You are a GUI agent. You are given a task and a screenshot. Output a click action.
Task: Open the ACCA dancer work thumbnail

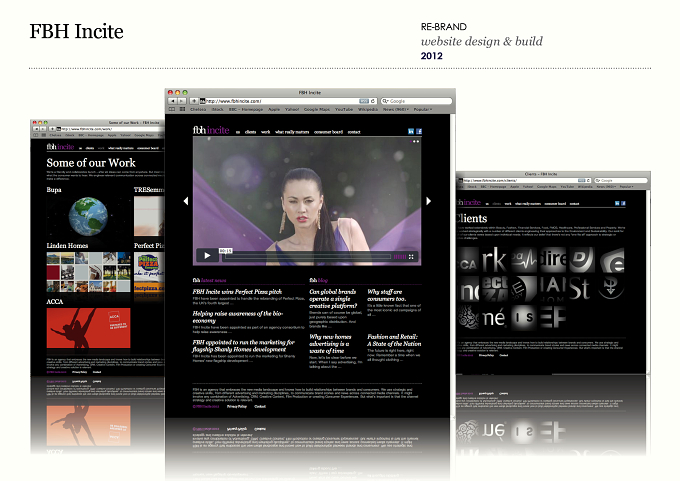(88, 328)
